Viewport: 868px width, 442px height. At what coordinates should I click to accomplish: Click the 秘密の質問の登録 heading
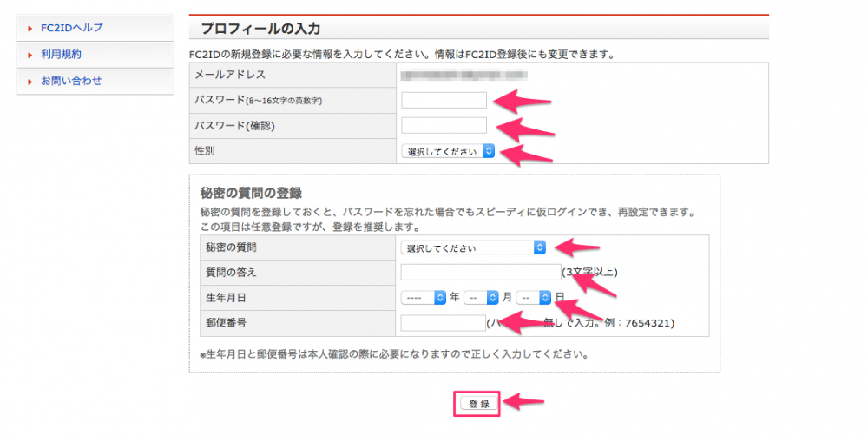pos(251,193)
